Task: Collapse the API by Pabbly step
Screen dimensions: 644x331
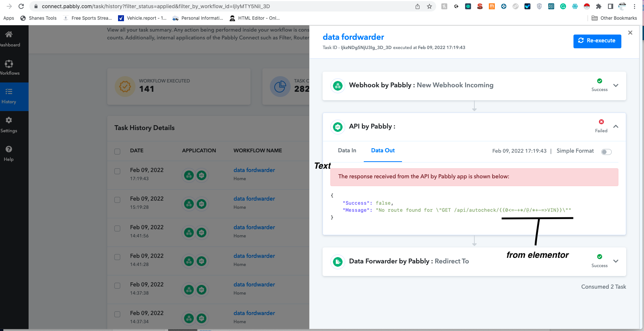Action: (x=616, y=126)
